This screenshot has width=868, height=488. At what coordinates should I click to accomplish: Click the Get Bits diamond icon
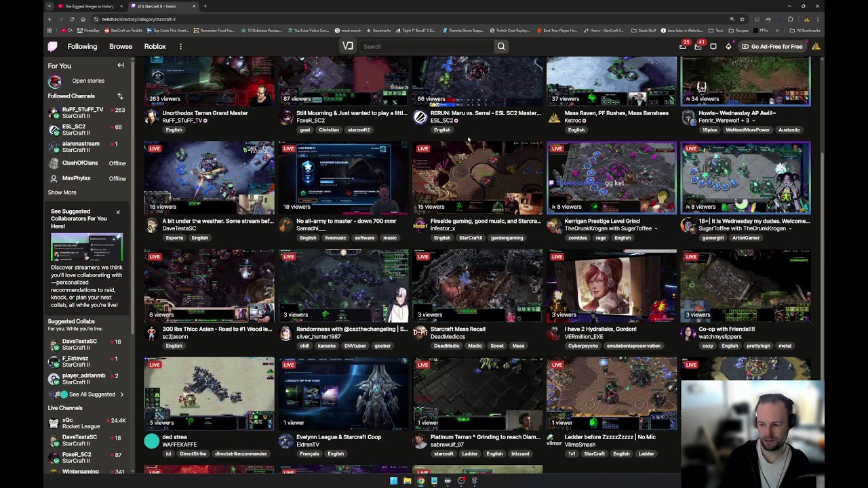(x=728, y=46)
